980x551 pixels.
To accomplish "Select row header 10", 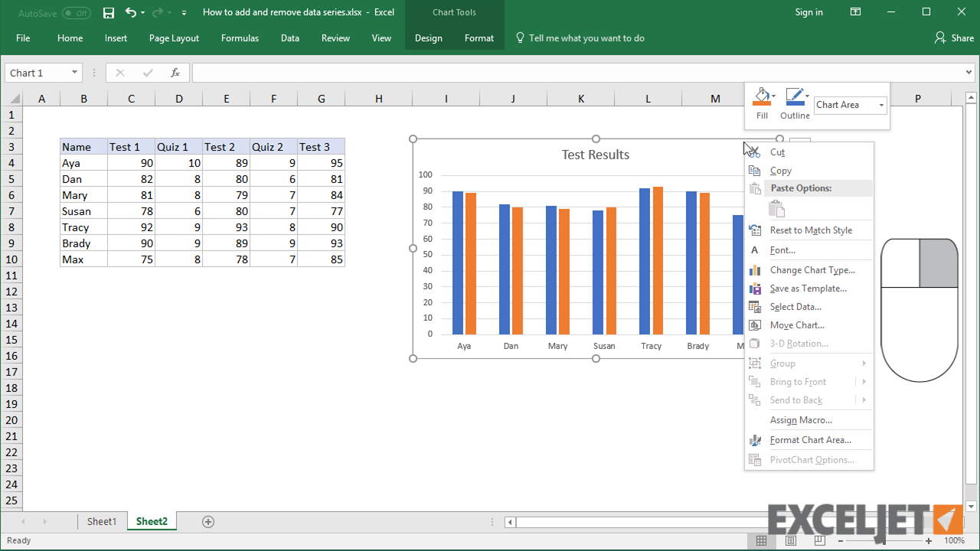I will [x=11, y=259].
